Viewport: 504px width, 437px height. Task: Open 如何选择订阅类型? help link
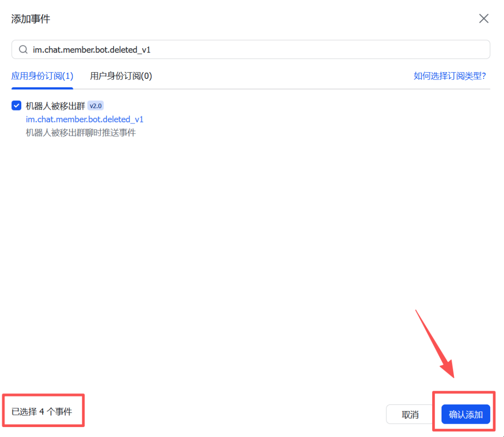coord(450,76)
